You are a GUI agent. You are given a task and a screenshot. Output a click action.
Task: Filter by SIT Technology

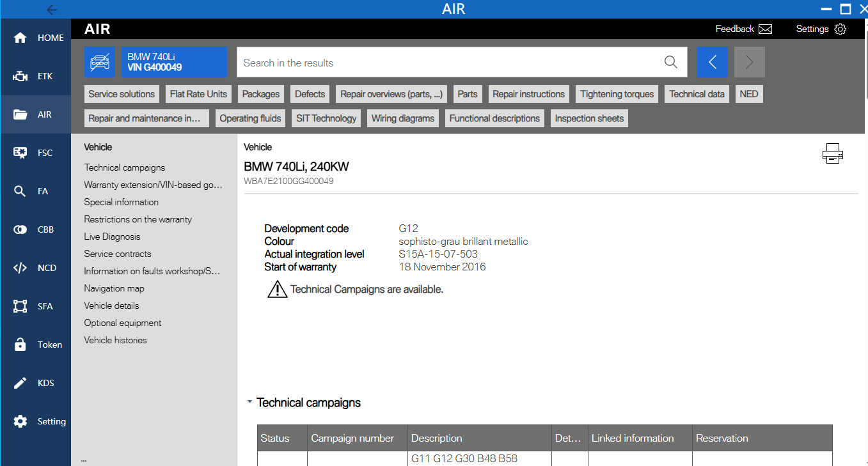(x=326, y=118)
